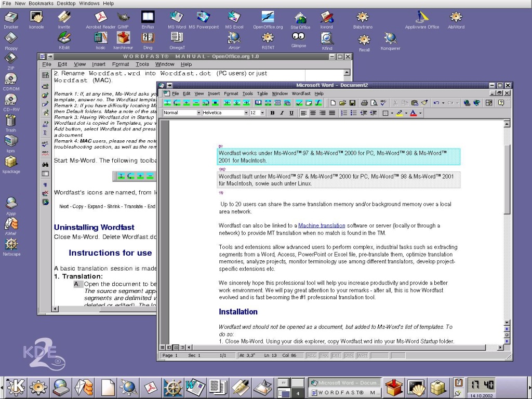532x399 pixels.
Task: Open Format menu in OpenOffice window
Action: (121, 64)
